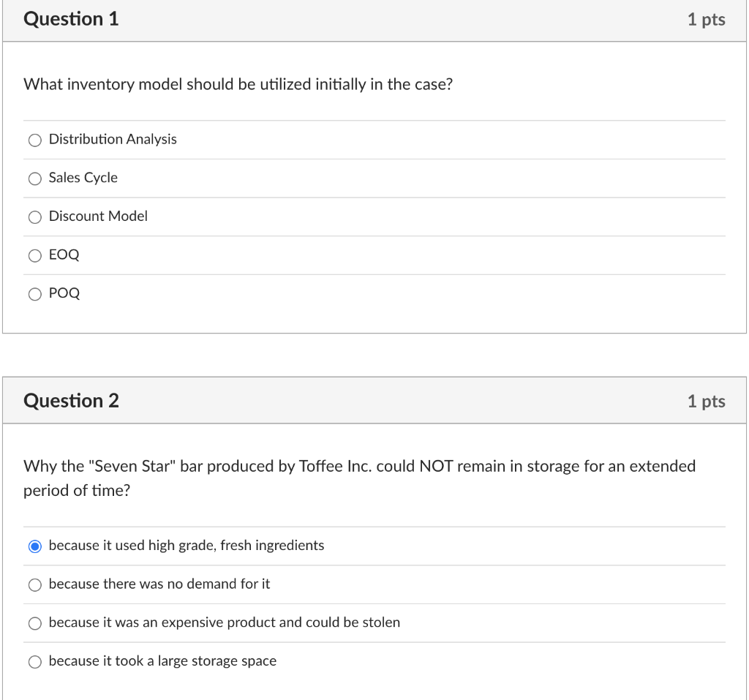Click the Question 1 heading
Viewport: 749px width, 700px height.
click(x=71, y=19)
